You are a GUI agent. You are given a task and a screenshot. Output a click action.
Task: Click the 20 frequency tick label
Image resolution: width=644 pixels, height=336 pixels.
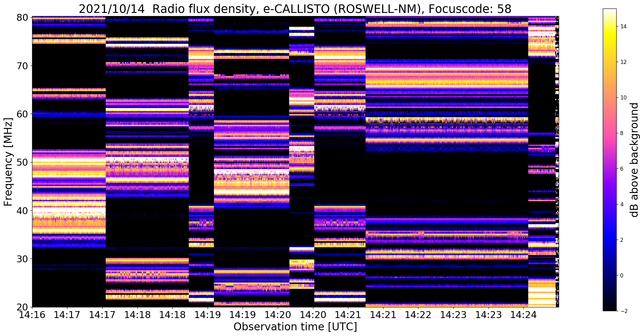(x=22, y=307)
